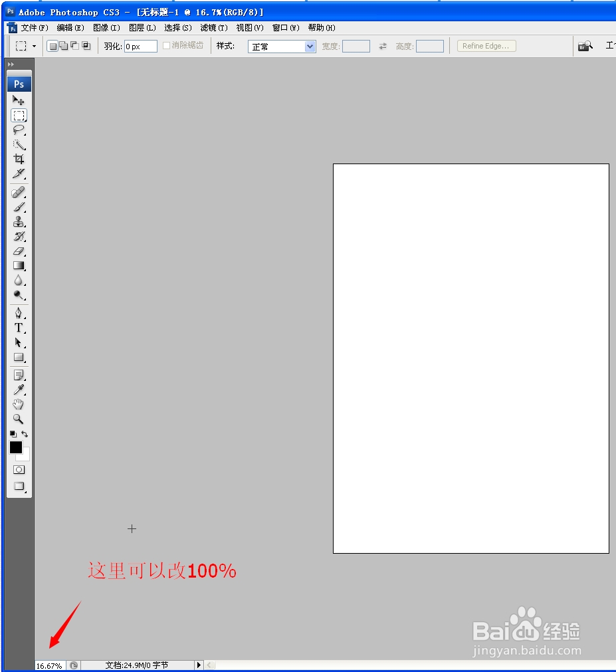Click the Refine Edge button
Screen dimensions: 616x672
pyautogui.click(x=486, y=46)
